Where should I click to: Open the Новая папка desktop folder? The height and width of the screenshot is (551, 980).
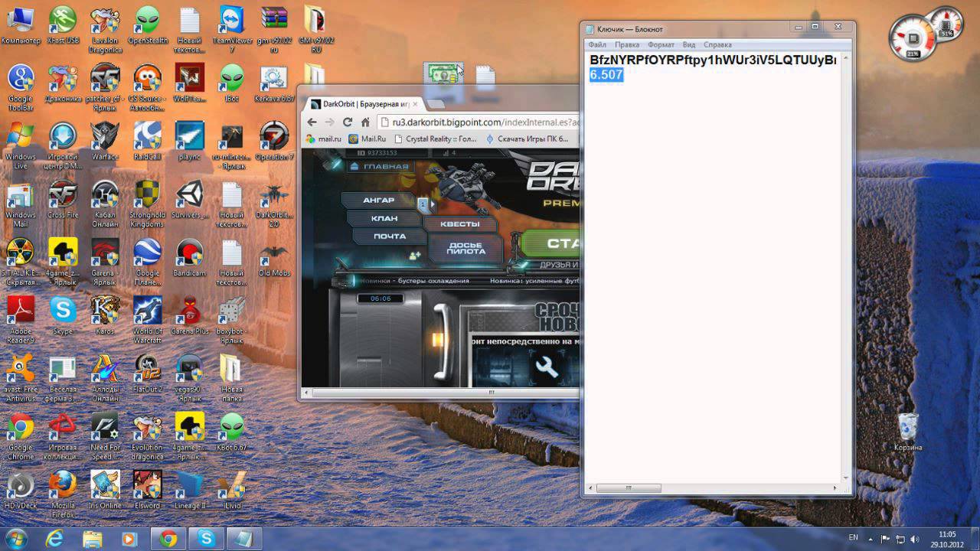[x=231, y=378]
